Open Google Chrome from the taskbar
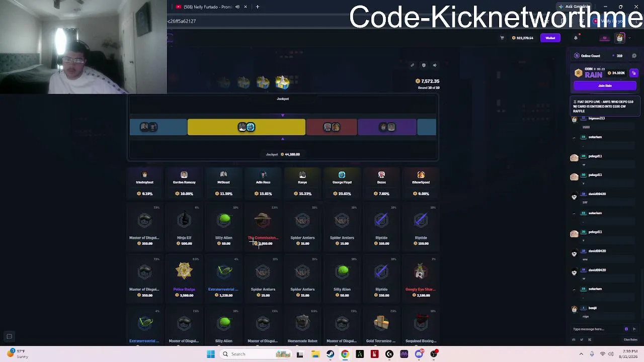This screenshot has width=644, height=362. pos(345,354)
